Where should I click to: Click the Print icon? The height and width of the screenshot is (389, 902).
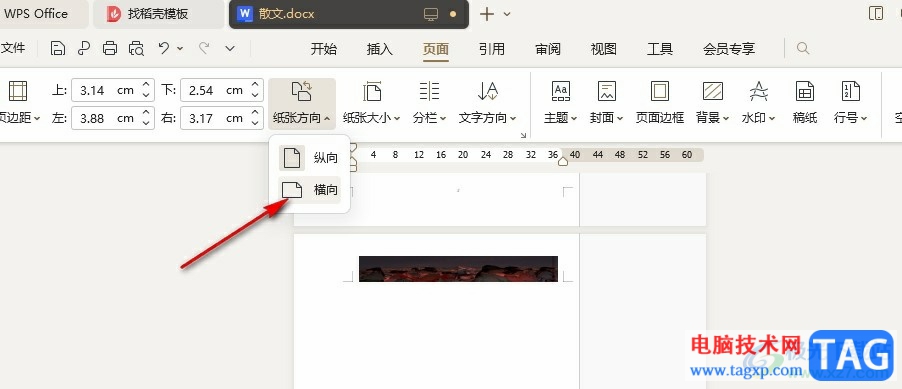110,48
